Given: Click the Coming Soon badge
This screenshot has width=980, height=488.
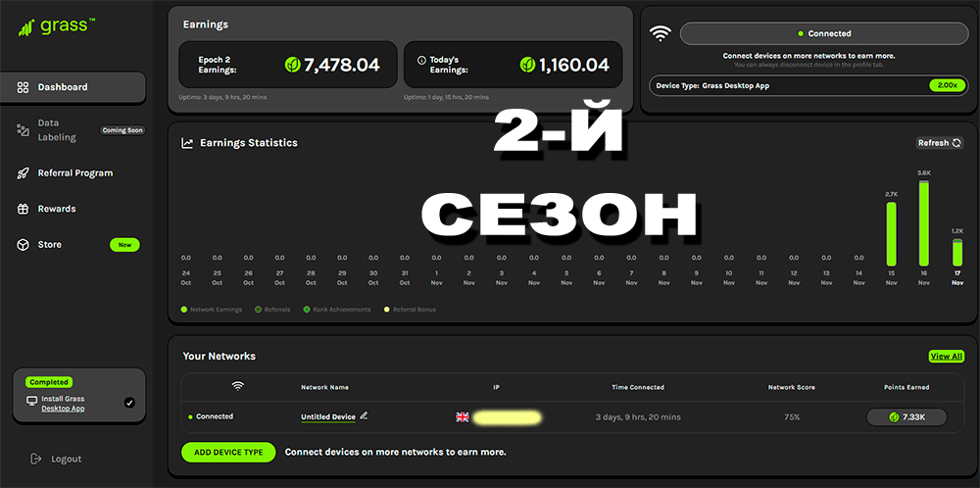Looking at the screenshot, I should (x=123, y=130).
